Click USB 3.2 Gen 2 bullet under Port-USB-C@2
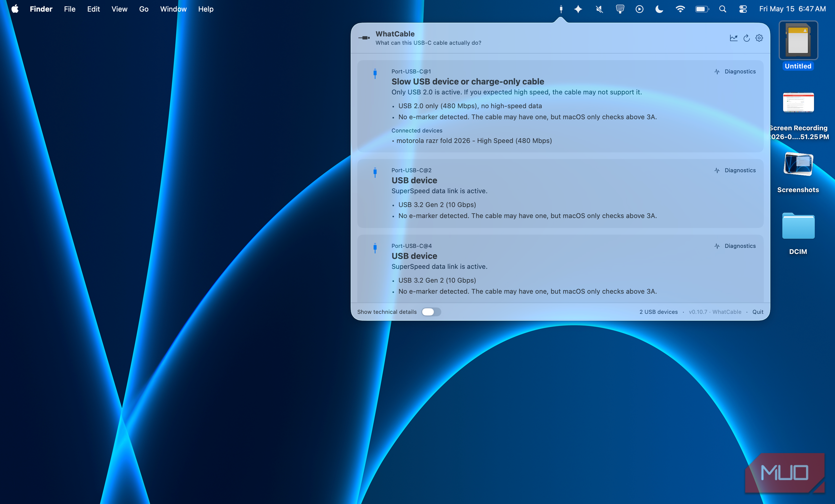This screenshot has width=835, height=504. click(437, 205)
